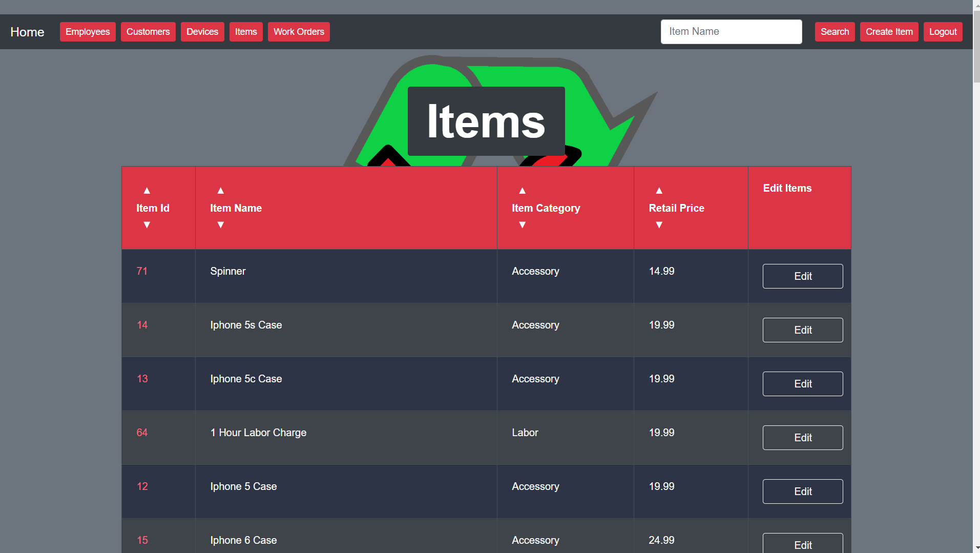Sort Item Name ascending with the up arrow
Image resolution: width=980 pixels, height=553 pixels.
(221, 191)
